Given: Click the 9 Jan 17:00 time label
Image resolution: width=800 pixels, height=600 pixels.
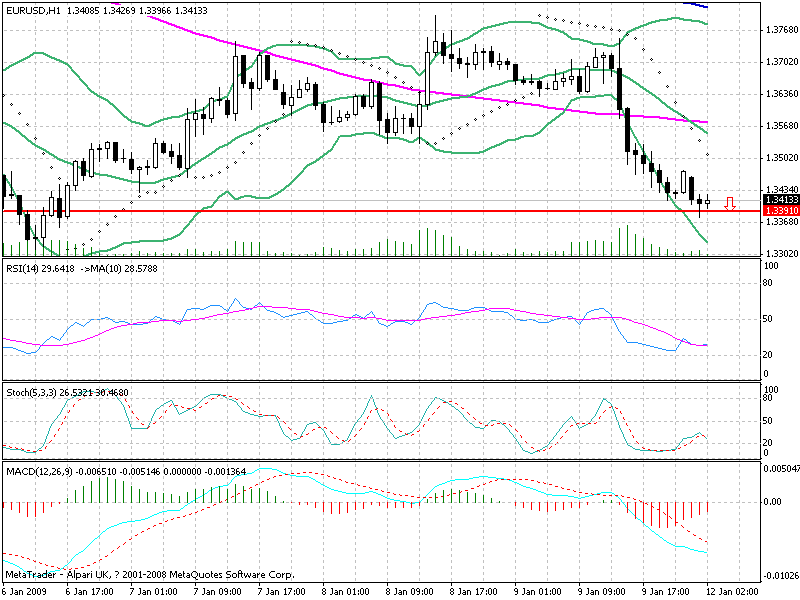Looking at the screenshot, I should (x=666, y=592).
